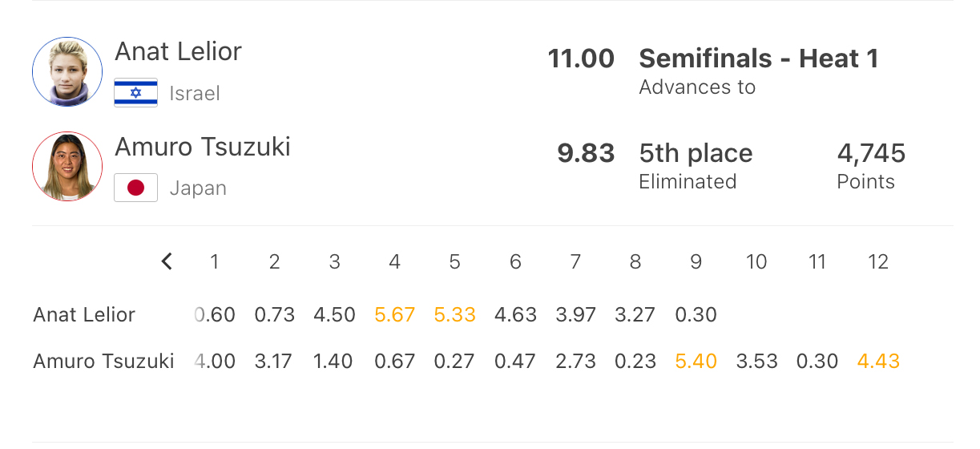Click Tsuzuki's highlighted 5.40 wave score
Screen dimensions: 980x449
point(696,362)
